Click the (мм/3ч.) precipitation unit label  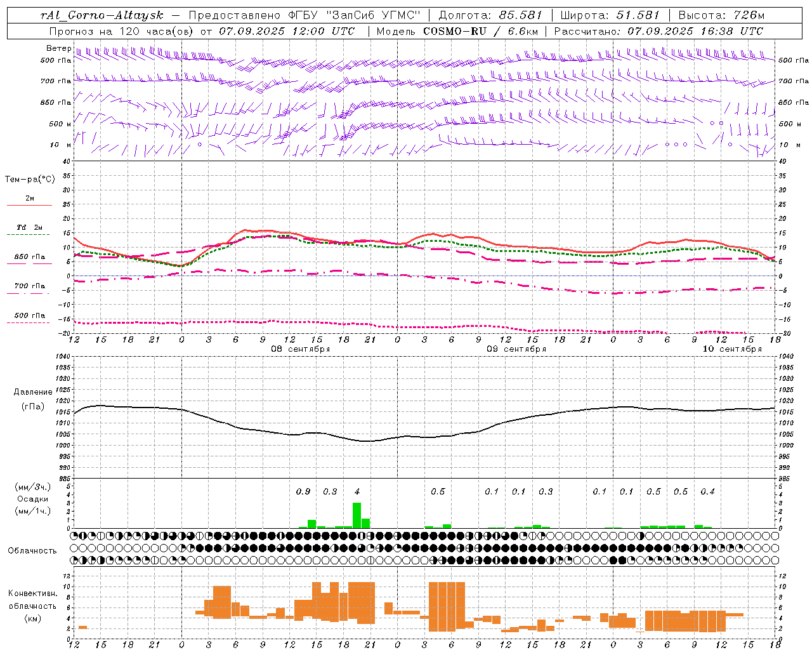tap(33, 487)
